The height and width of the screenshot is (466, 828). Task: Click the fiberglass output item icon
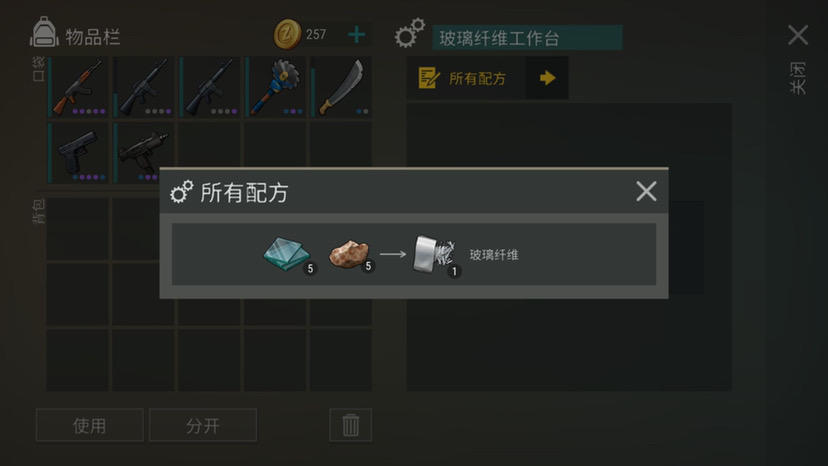[x=435, y=255]
